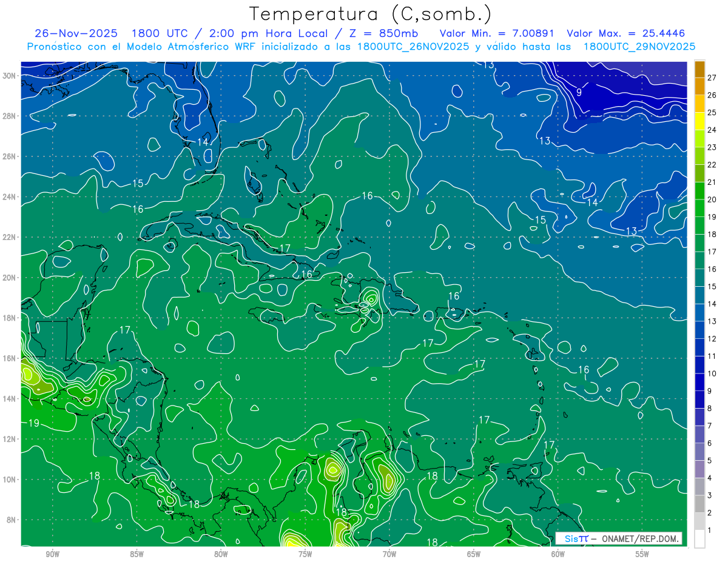Viewport: 728px width, 562px height.
Task: Click the colorbar segment between 9 and 10
Action: tap(700, 383)
